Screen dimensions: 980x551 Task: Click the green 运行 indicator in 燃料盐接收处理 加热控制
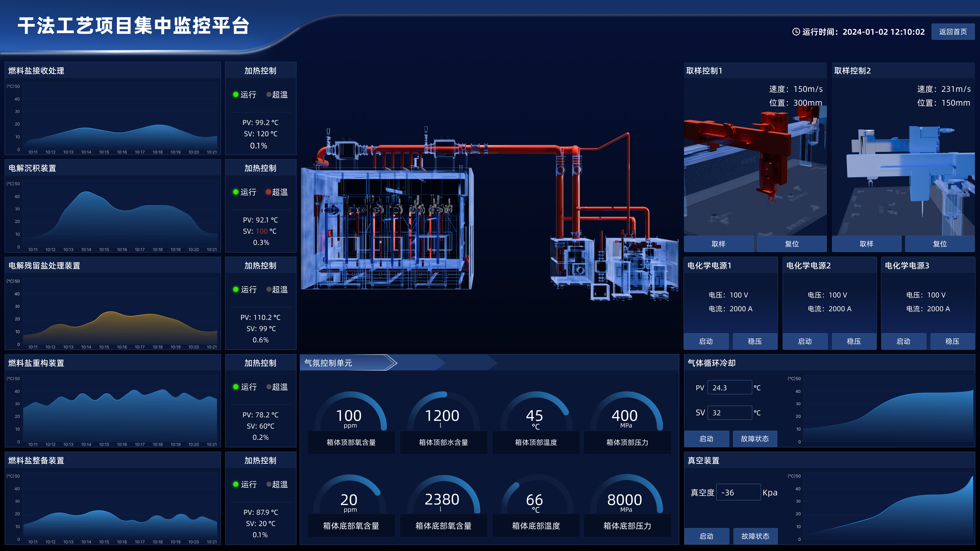click(236, 94)
